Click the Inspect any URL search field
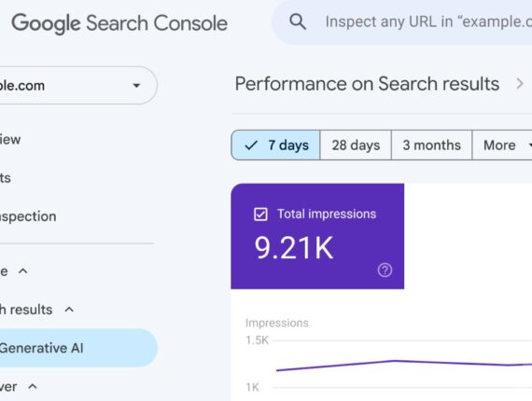Viewport: 532px width, 401px height. pyautogui.click(x=402, y=22)
